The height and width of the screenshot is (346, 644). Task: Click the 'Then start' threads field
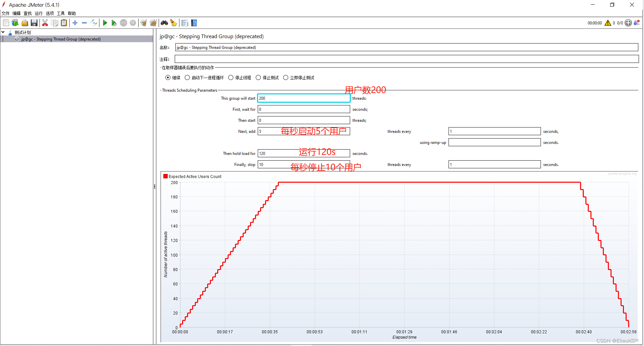(x=304, y=120)
